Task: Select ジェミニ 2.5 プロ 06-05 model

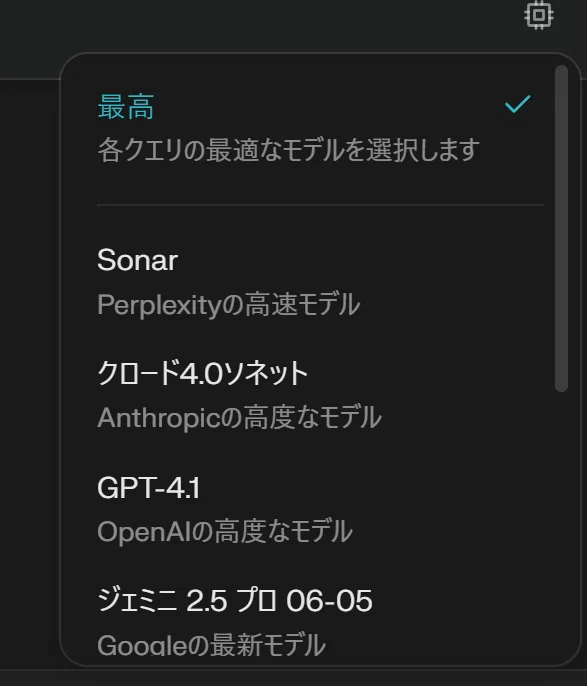Action: click(234, 601)
